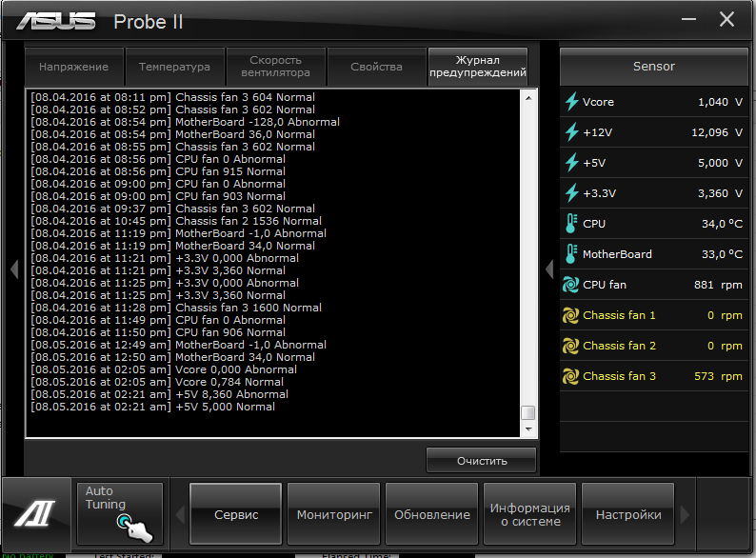Select 'Chassis fan 2 1536 Normal' log entry
Viewport: 756px width, 558px height.
click(176, 221)
